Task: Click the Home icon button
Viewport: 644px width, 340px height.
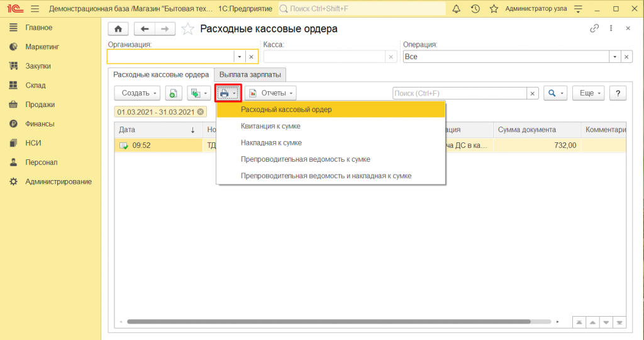Action: pyautogui.click(x=118, y=29)
